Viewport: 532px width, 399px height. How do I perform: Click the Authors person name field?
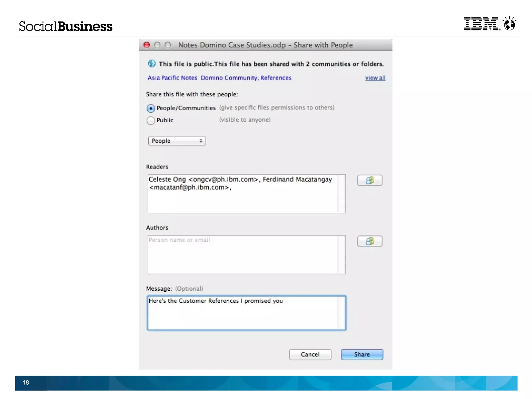pyautogui.click(x=242, y=255)
